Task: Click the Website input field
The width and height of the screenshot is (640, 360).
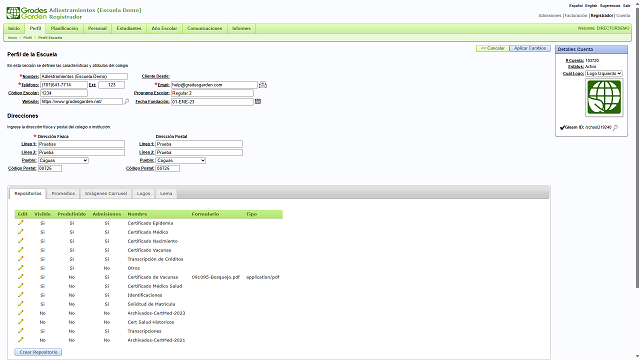Action: point(81,101)
